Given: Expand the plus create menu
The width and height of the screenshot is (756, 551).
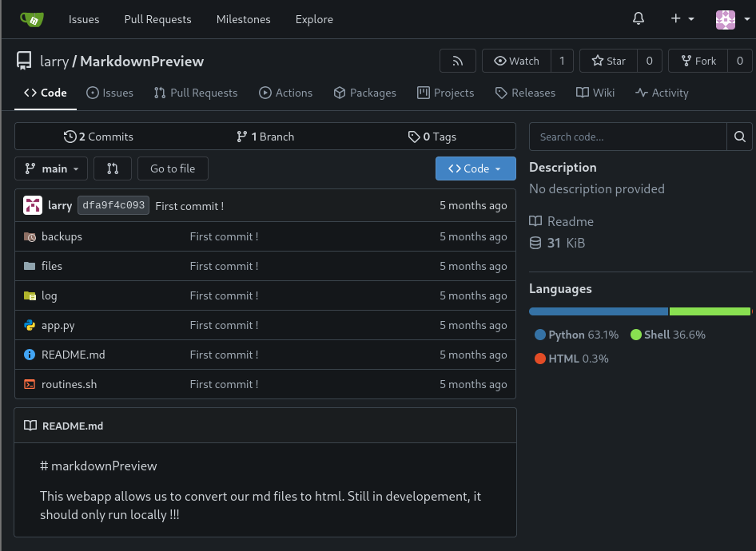Looking at the screenshot, I should 682,18.
